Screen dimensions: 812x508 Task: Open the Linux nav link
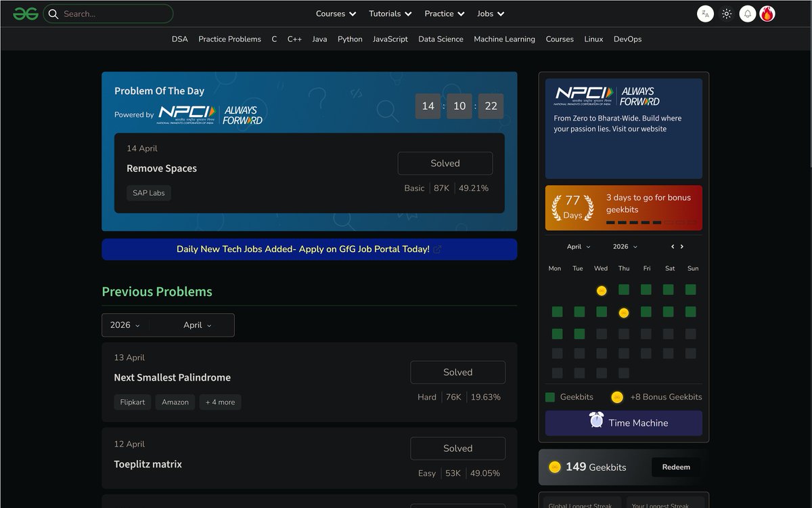click(x=593, y=39)
